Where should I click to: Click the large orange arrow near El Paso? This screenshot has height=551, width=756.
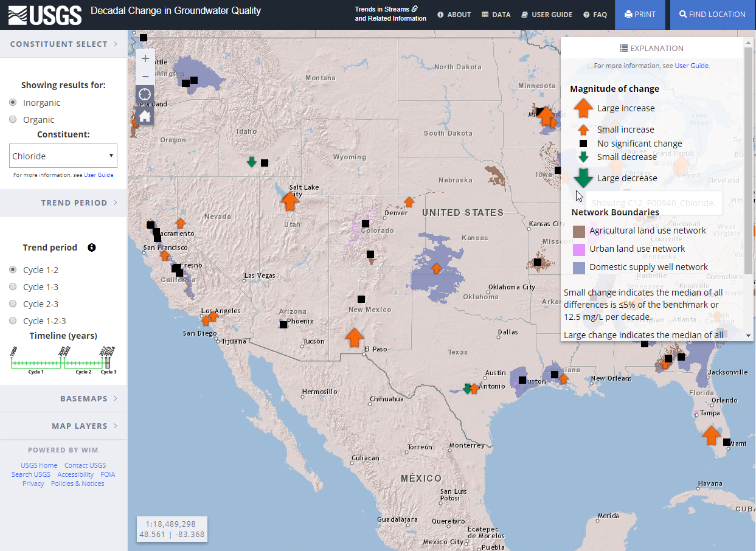pyautogui.click(x=355, y=336)
